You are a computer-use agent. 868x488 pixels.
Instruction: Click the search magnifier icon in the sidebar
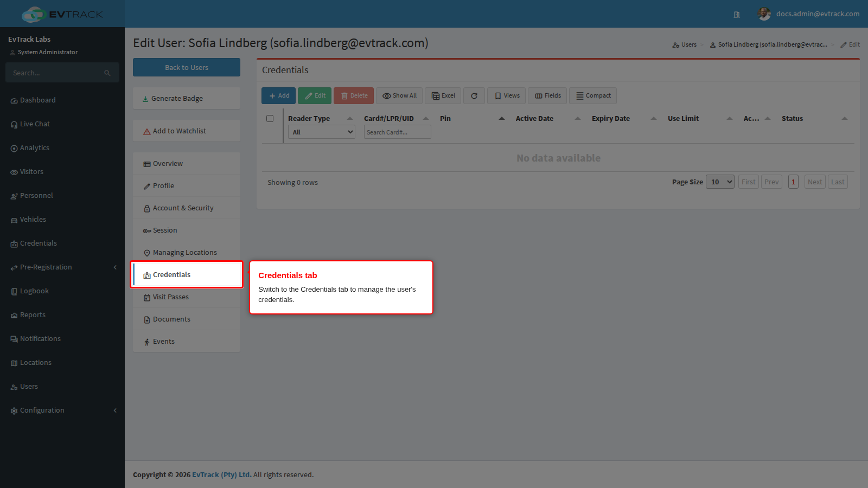click(x=107, y=73)
